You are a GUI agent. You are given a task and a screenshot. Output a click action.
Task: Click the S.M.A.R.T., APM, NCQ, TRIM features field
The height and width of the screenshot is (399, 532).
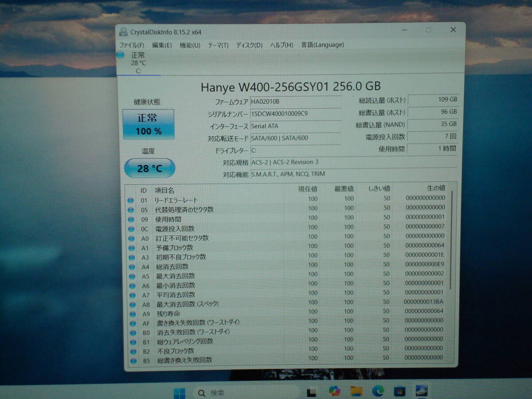tap(354, 174)
